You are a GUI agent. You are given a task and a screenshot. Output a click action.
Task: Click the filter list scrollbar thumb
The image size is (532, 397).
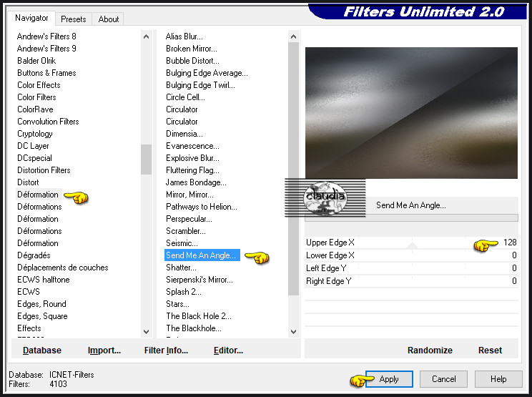[x=293, y=169]
